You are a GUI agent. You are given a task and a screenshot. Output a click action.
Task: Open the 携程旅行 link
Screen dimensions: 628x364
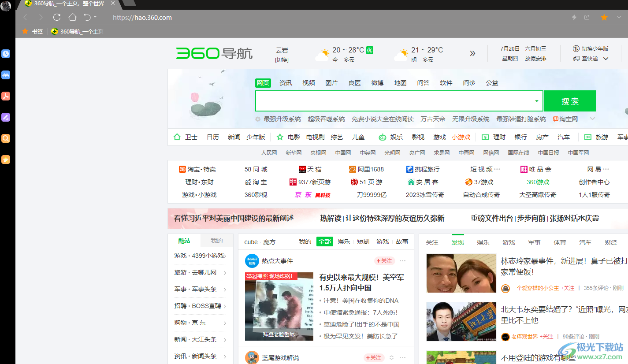point(423,169)
